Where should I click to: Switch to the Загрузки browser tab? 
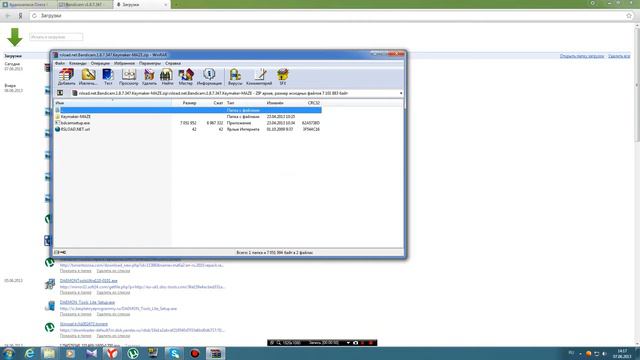click(142, 4)
